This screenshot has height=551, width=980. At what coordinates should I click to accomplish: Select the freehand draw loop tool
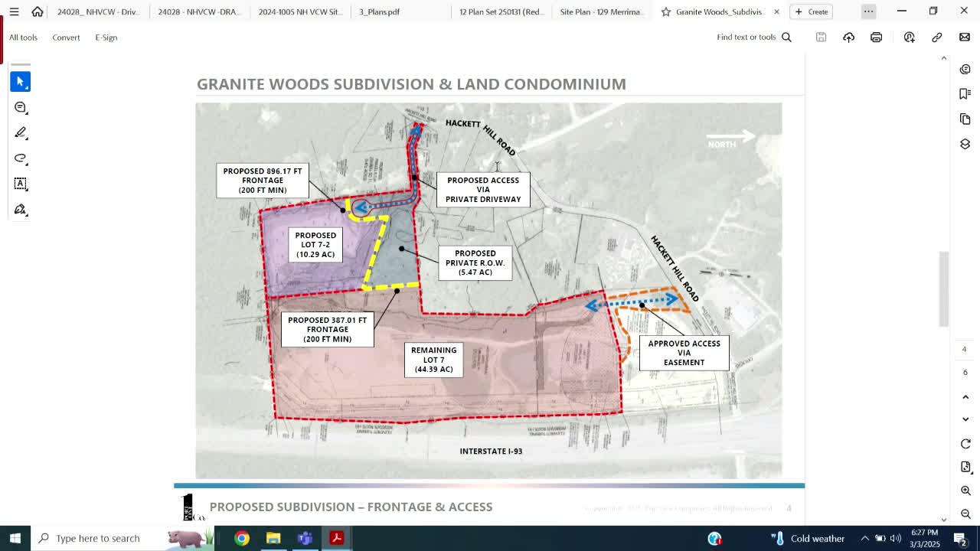[x=21, y=158]
